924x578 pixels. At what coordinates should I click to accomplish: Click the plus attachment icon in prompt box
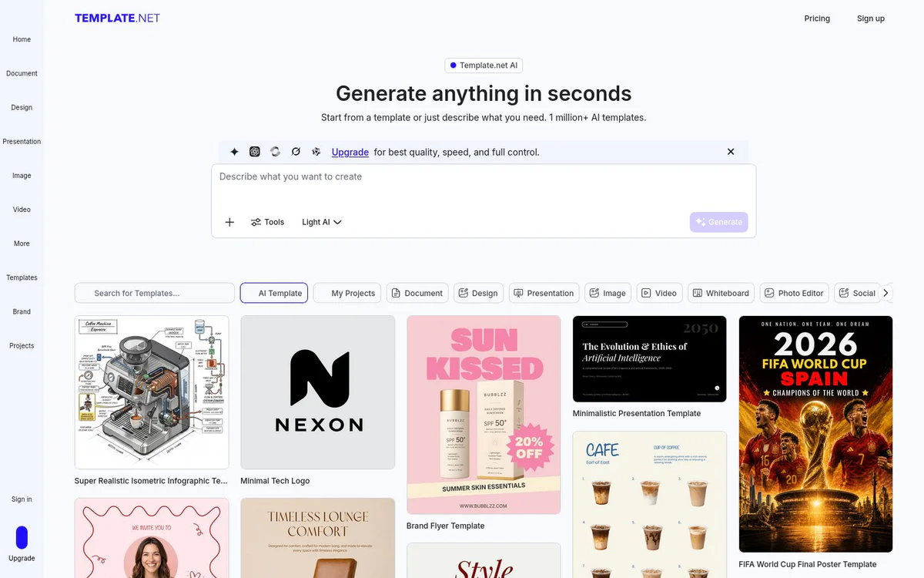point(229,222)
